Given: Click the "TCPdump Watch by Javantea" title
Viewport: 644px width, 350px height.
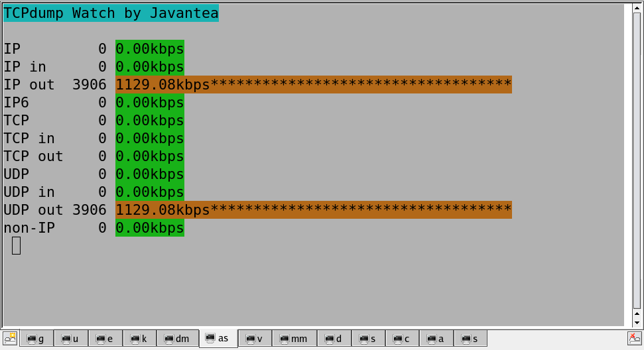Looking at the screenshot, I should tap(111, 13).
